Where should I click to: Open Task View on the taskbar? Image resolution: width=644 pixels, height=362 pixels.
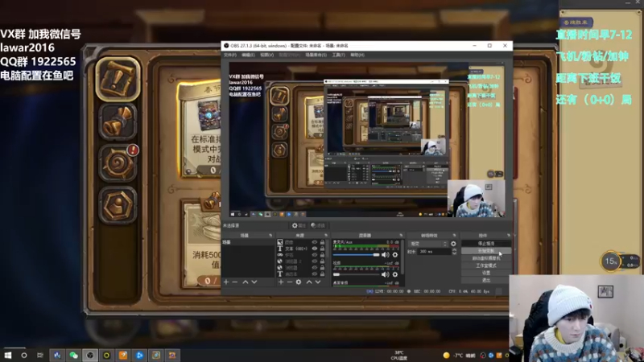(x=39, y=355)
